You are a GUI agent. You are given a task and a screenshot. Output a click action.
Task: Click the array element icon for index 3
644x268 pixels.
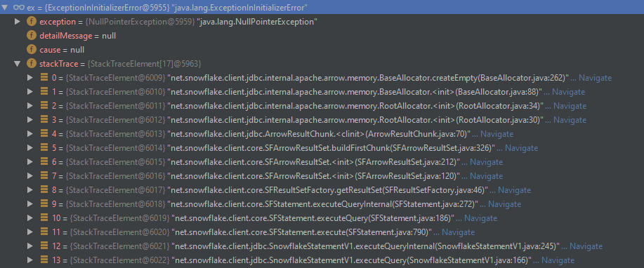[44, 119]
